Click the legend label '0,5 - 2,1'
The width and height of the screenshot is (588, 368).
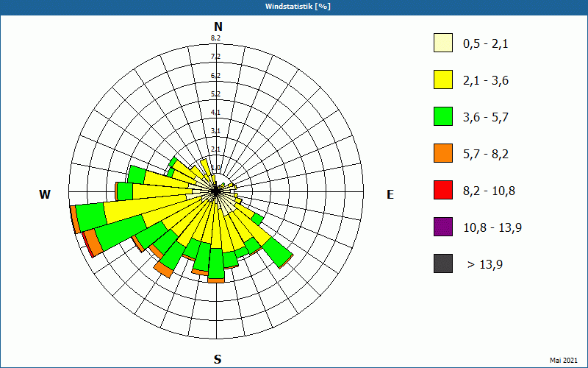tap(486, 44)
